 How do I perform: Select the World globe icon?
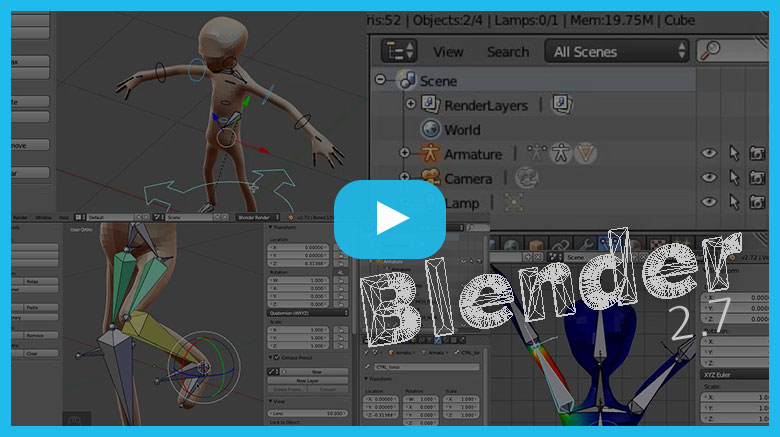tap(430, 129)
